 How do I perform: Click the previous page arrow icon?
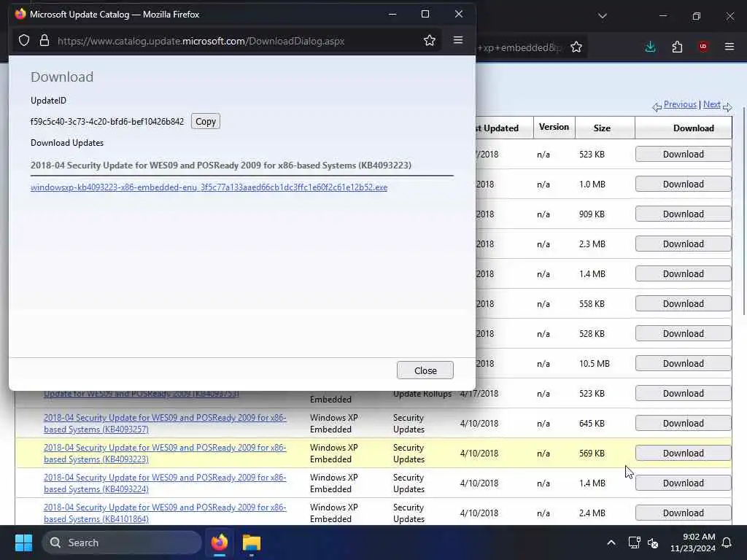[x=657, y=106]
